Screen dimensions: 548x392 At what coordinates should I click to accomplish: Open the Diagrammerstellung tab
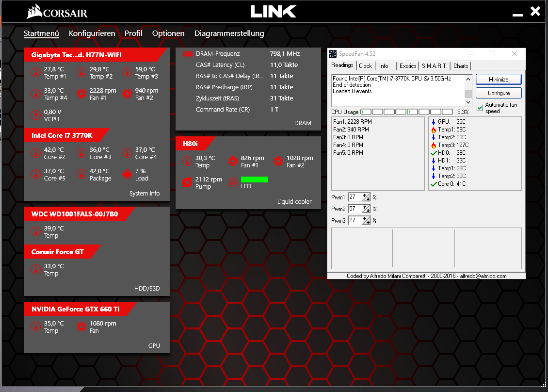[x=229, y=33]
